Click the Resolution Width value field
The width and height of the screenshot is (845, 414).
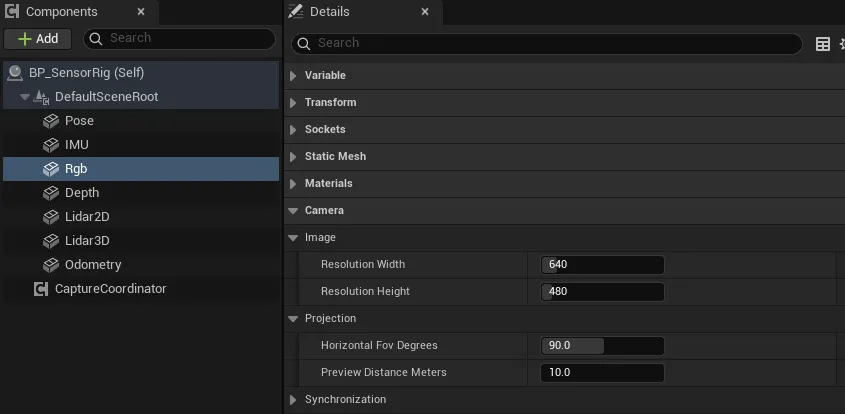pos(602,265)
